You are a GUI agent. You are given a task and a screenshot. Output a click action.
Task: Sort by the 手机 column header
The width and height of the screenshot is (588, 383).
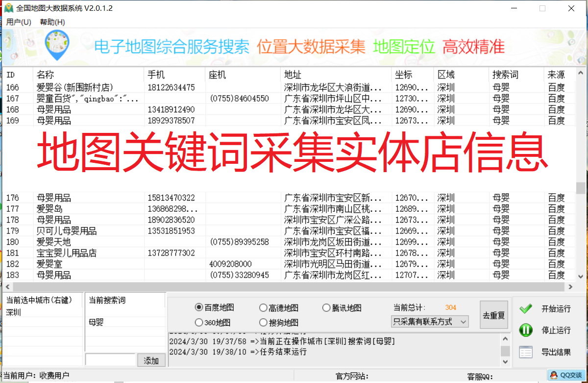pyautogui.click(x=175, y=75)
